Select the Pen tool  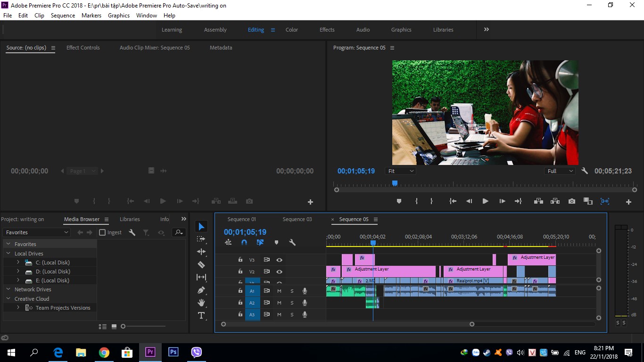point(201,290)
